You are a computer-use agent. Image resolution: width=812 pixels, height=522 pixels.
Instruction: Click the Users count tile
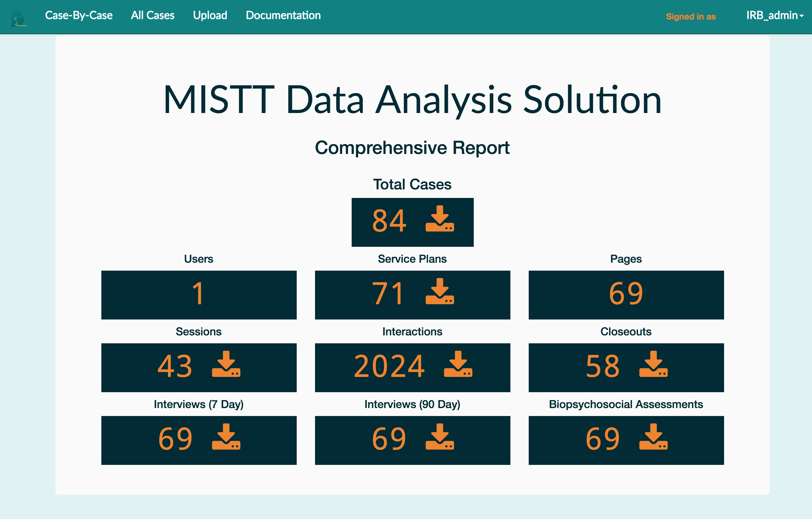(199, 294)
